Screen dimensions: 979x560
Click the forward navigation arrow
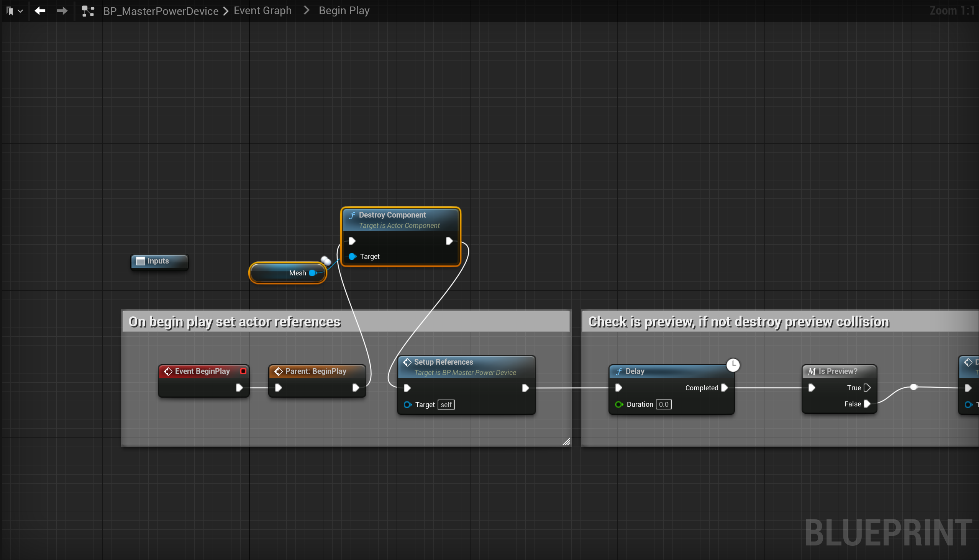coord(62,11)
